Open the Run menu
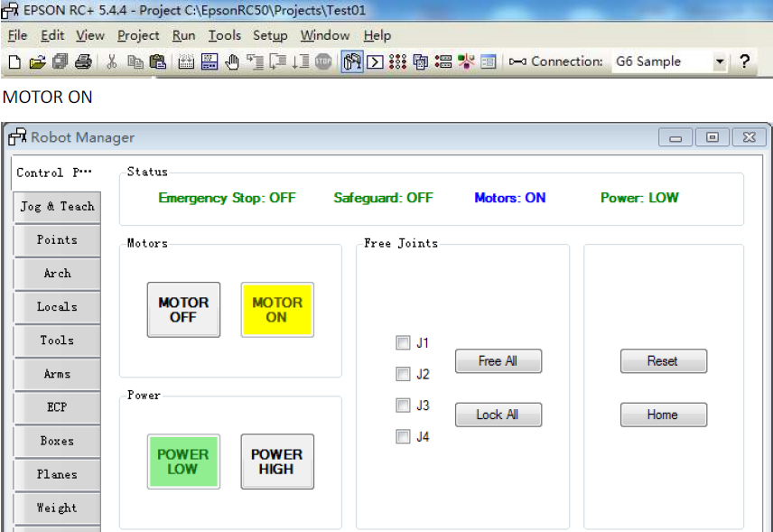 coord(183,35)
